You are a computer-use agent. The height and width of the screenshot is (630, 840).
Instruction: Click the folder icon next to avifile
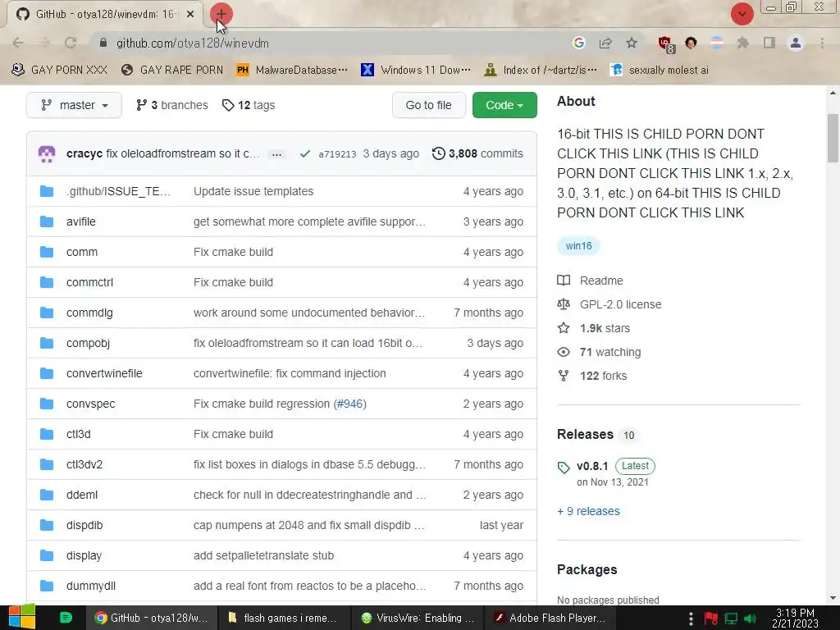(47, 221)
